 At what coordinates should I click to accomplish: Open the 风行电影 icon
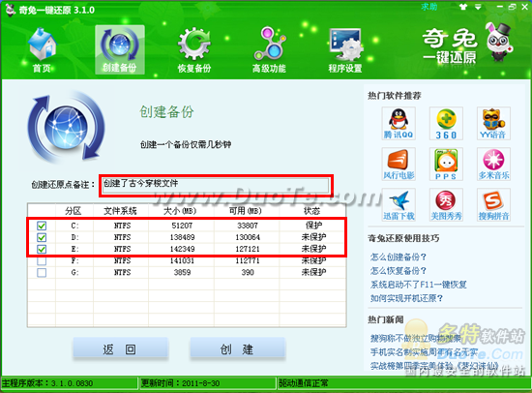pos(399,164)
